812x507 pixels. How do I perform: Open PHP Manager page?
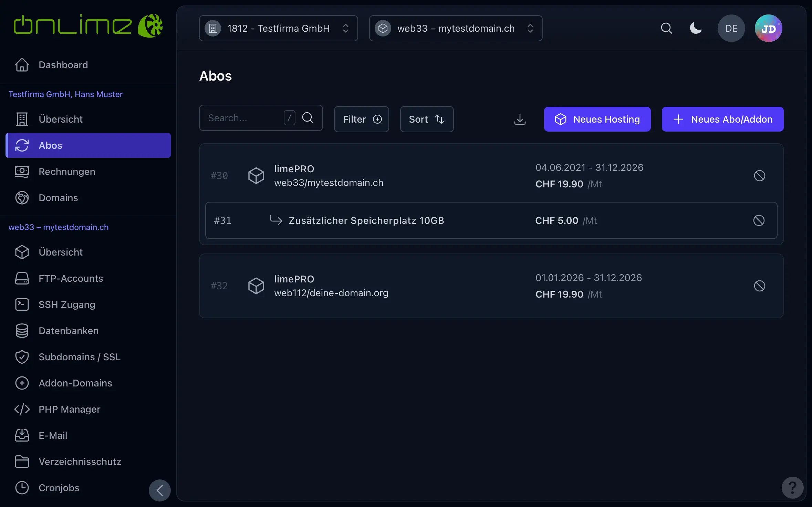point(88,409)
